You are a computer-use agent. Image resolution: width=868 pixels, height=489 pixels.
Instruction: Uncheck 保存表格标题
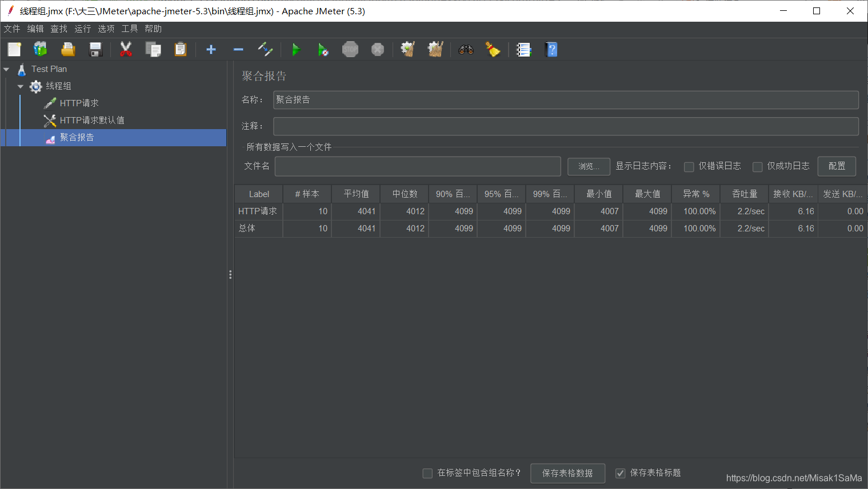[x=620, y=473]
